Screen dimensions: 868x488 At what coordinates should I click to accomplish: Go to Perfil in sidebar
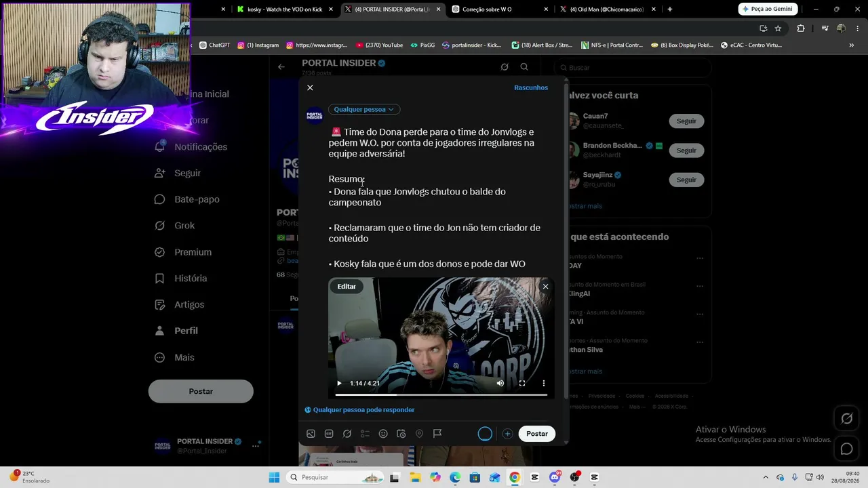click(176, 331)
